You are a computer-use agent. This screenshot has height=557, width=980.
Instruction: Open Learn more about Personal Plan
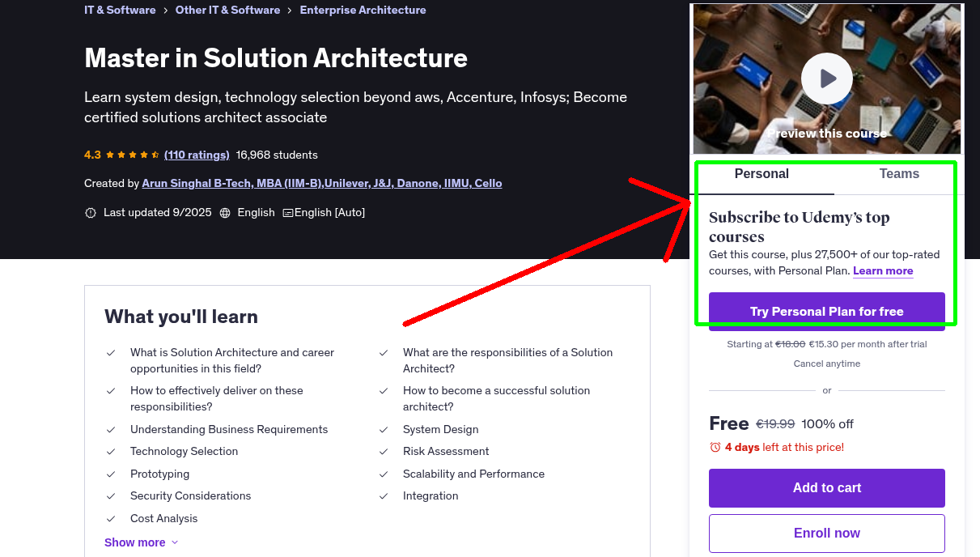pos(883,271)
